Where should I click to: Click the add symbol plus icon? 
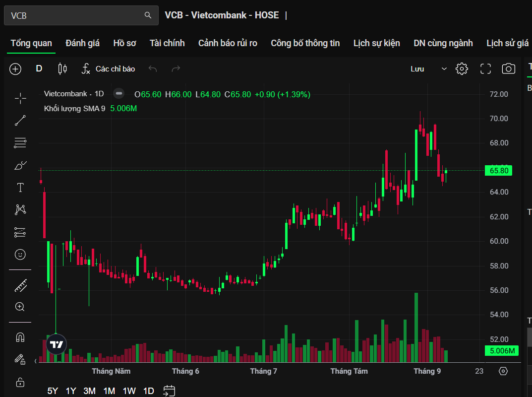click(15, 69)
